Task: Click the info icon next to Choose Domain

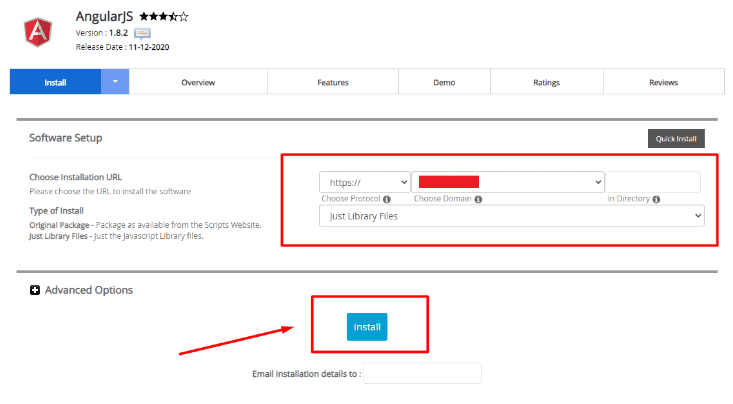Action: point(478,199)
